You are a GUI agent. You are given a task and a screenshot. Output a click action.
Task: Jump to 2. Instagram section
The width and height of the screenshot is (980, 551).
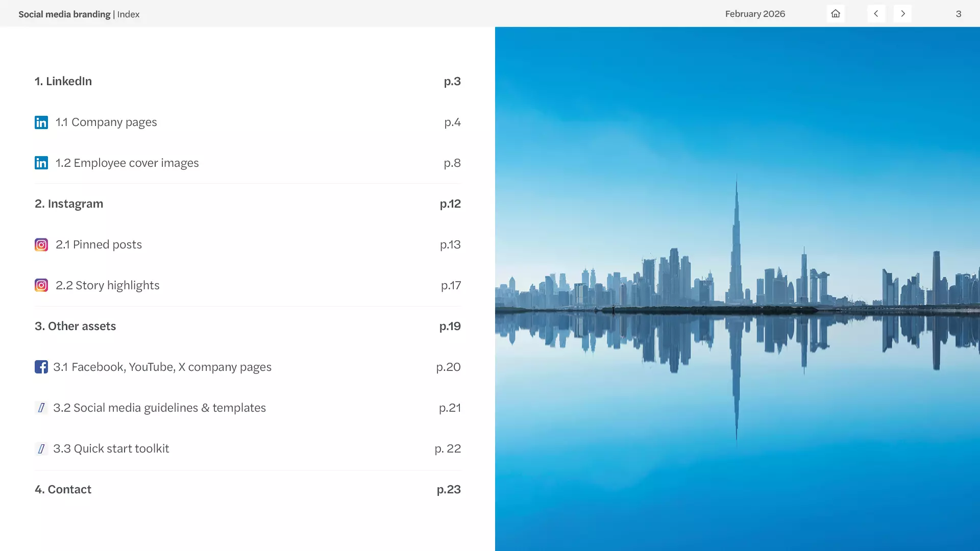click(69, 204)
